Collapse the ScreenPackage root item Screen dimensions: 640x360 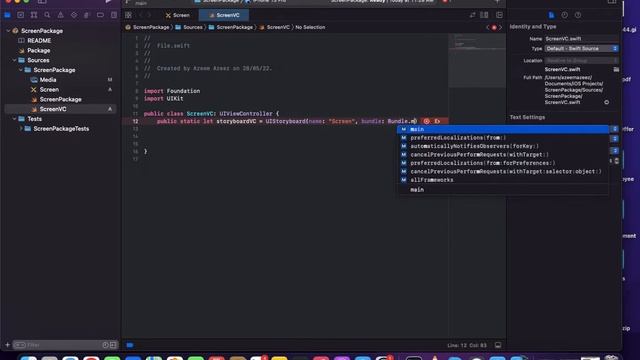[8, 31]
